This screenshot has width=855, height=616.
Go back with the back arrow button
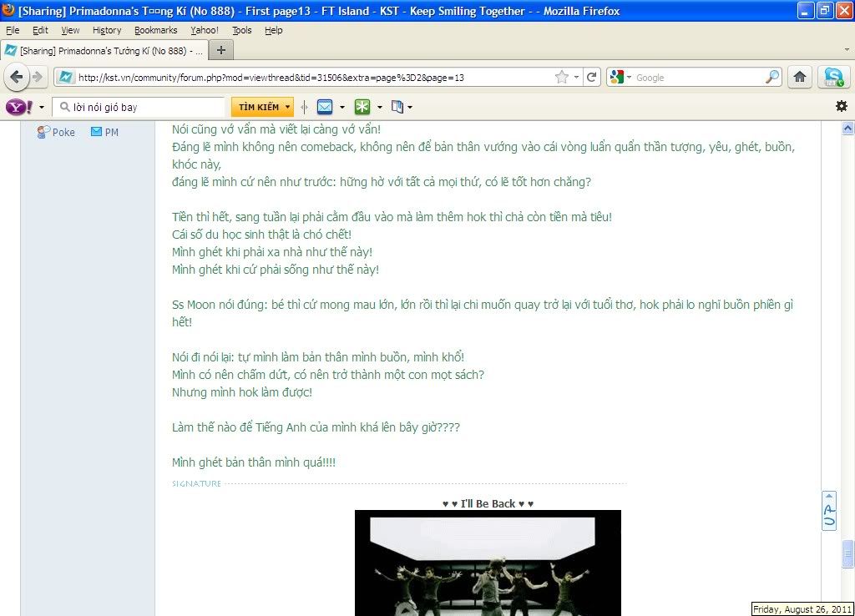click(17, 77)
